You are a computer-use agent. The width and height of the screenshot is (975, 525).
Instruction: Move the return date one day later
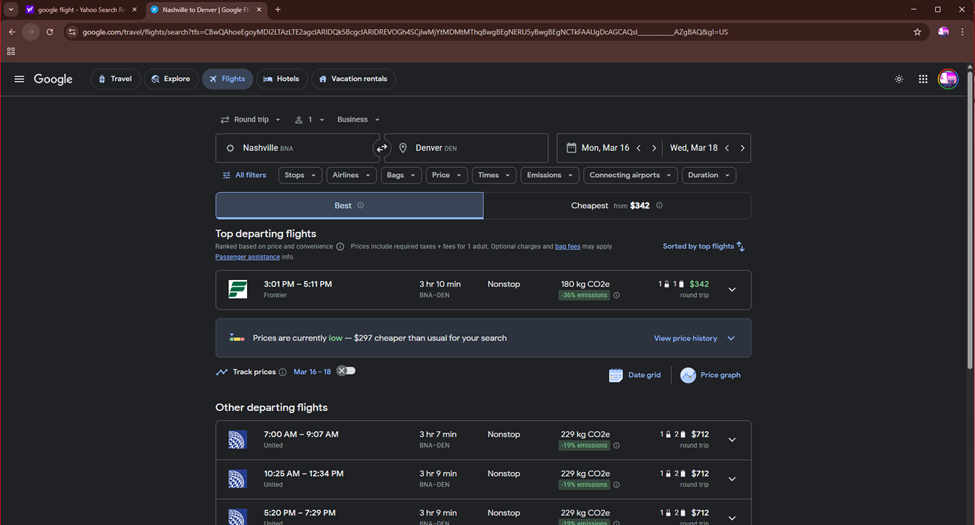pyautogui.click(x=742, y=148)
